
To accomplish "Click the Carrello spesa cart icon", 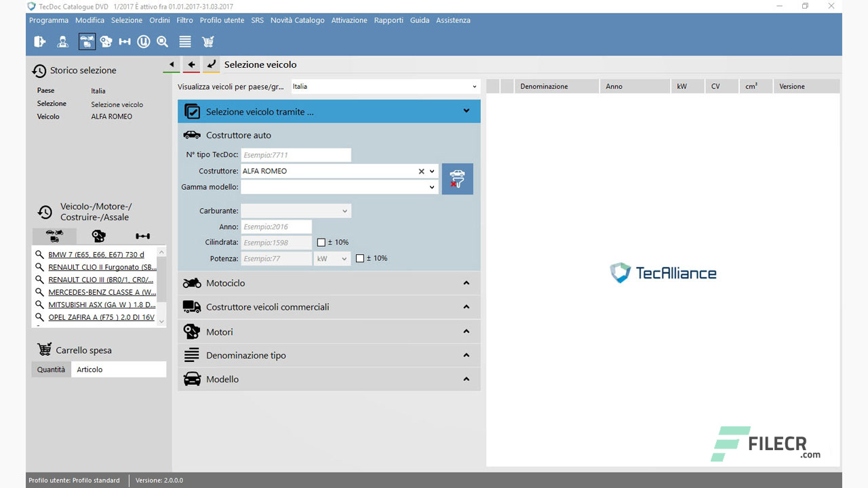I will point(45,350).
